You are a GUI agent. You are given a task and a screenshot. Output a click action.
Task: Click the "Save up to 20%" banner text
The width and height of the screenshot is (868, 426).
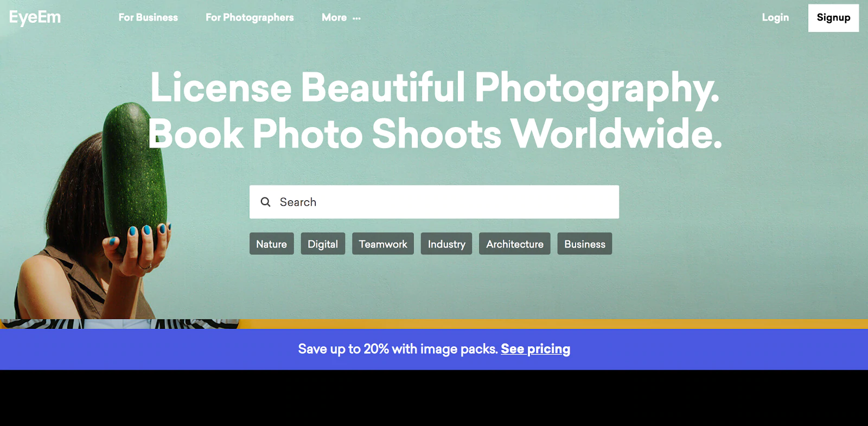click(398, 349)
